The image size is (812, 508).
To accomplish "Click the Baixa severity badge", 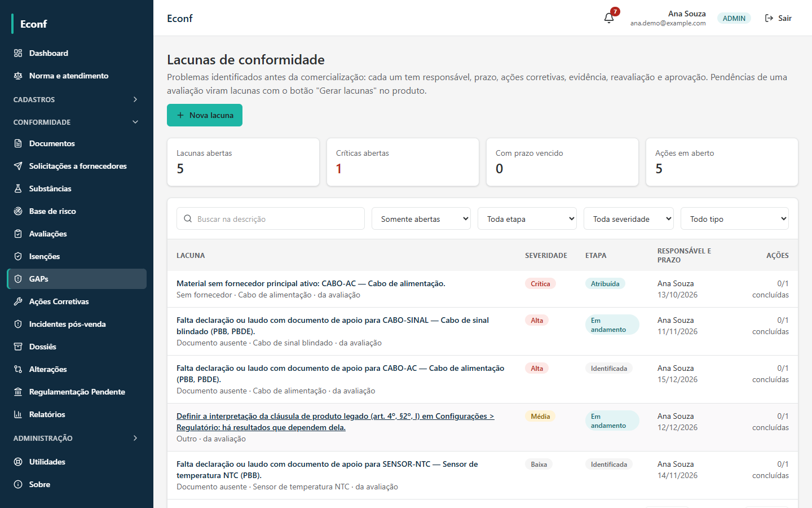I will [539, 464].
